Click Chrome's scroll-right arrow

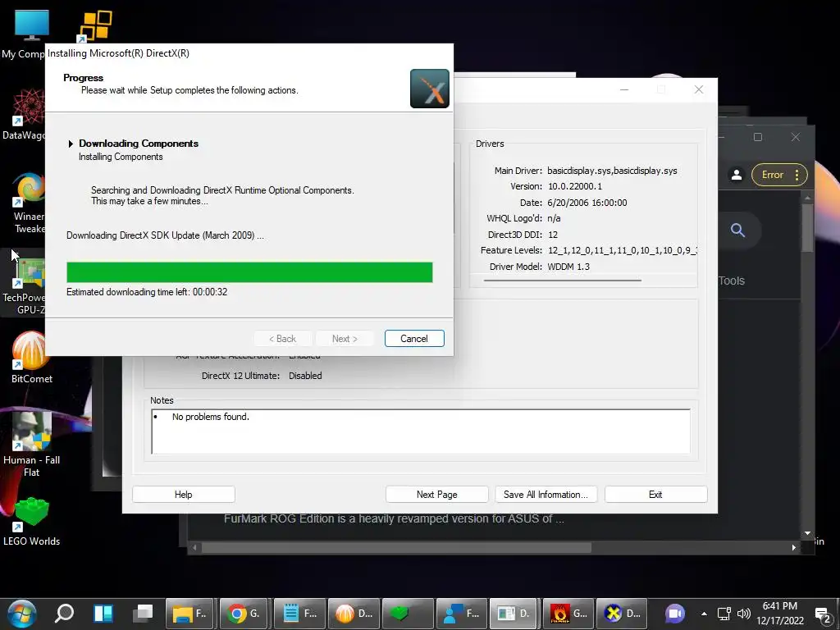pyautogui.click(x=794, y=547)
